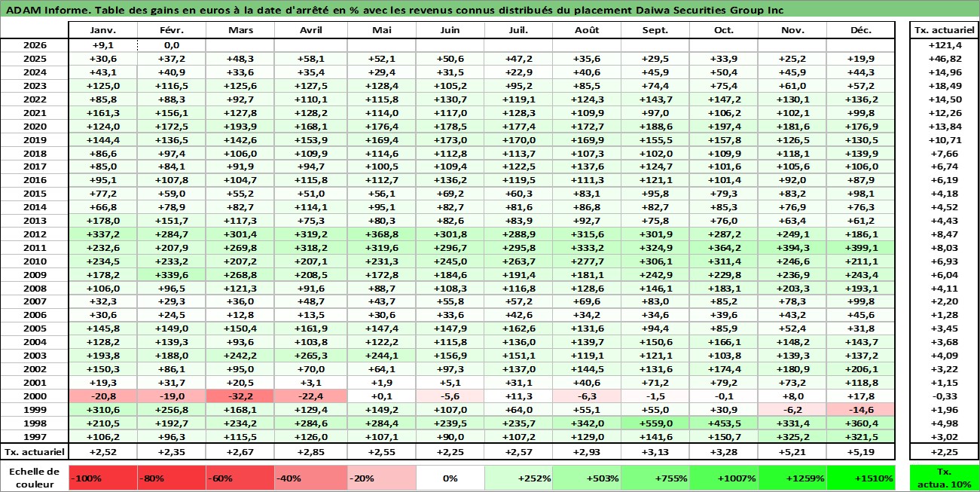980x492 pixels.
Task: Select the 'Juil.' column header
Action: 518,30
